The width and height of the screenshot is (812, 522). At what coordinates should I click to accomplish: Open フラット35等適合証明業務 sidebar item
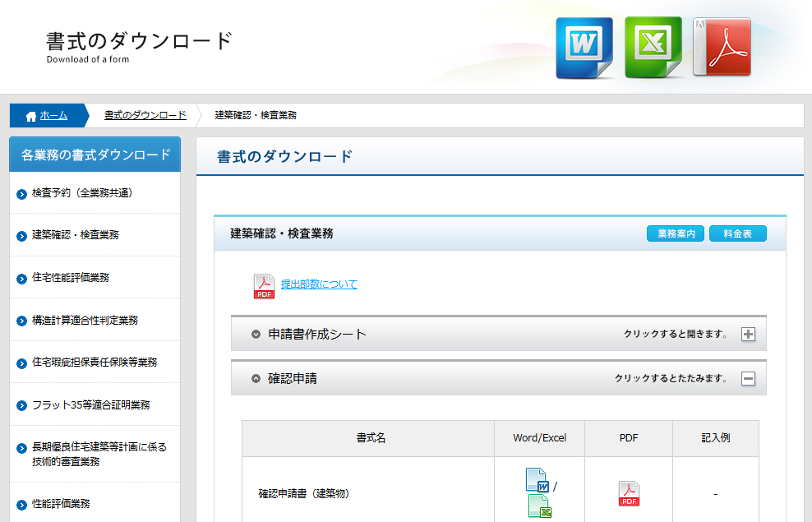pos(90,405)
